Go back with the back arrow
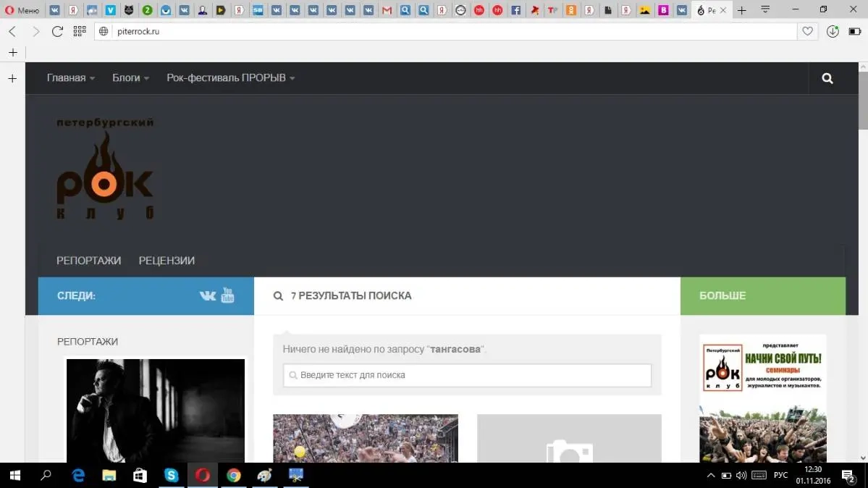 point(12,31)
